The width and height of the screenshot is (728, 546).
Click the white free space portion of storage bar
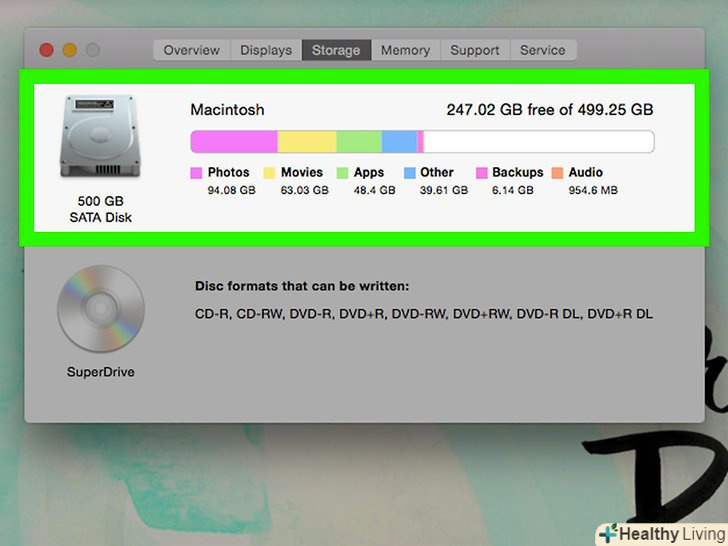(539, 142)
